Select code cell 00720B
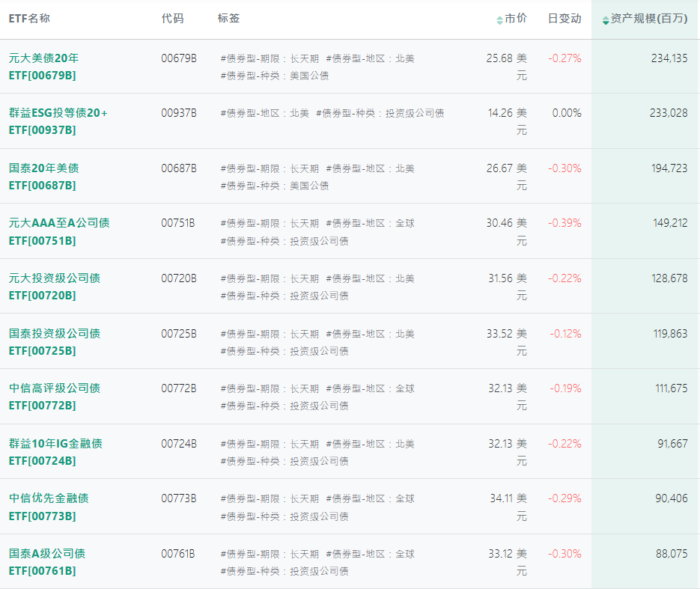The image size is (700, 589). click(x=179, y=278)
